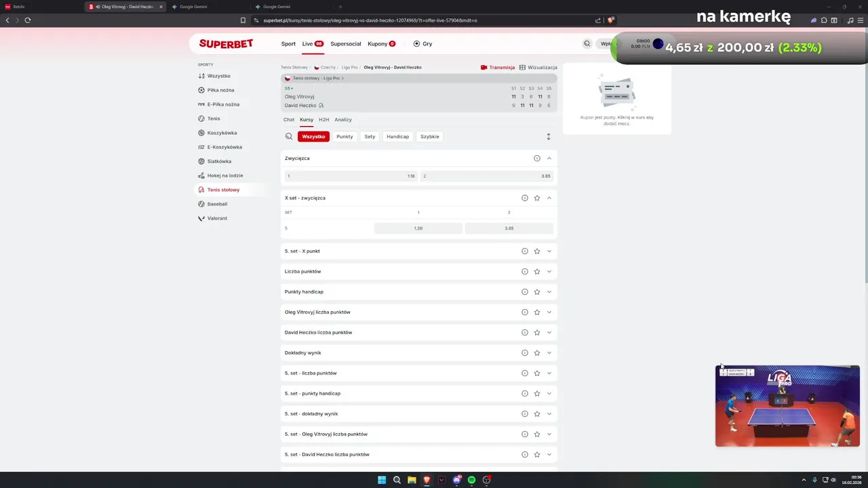Click the Tenis ball icon in sidebar
The image size is (868, 488).
pos(201,119)
